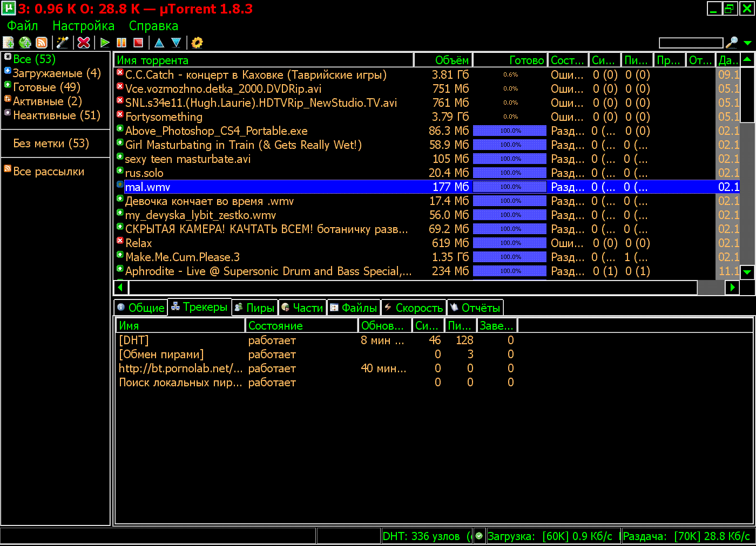Sort by Готово column header
Screen dimensions: 756x546
[510, 60]
